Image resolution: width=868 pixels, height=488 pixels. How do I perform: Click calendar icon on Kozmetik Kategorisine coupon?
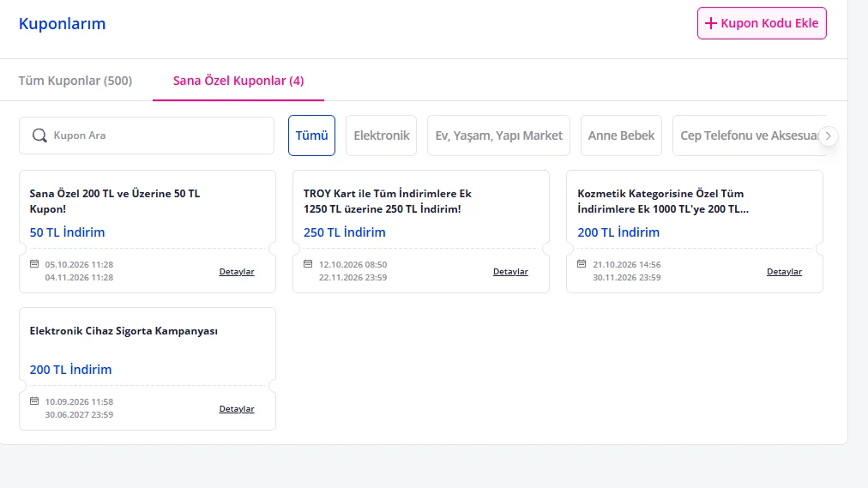pos(582,264)
